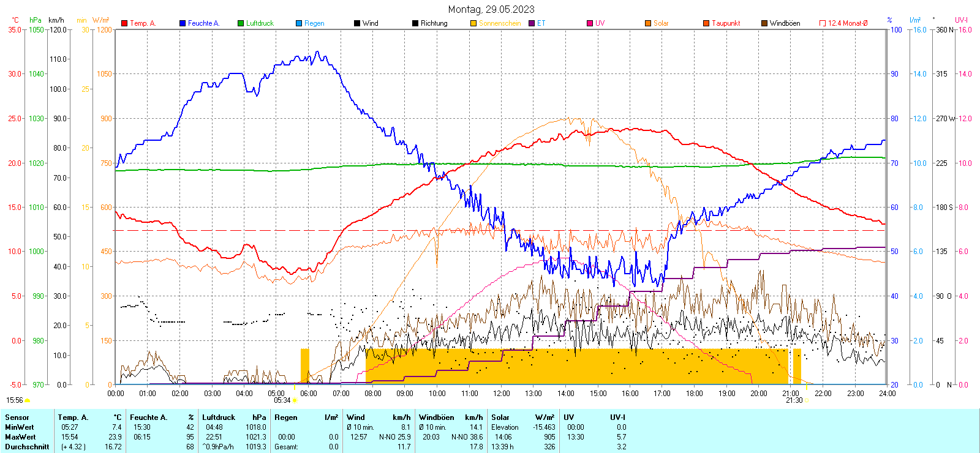Click the sun icon next to 15:56

[27, 400]
